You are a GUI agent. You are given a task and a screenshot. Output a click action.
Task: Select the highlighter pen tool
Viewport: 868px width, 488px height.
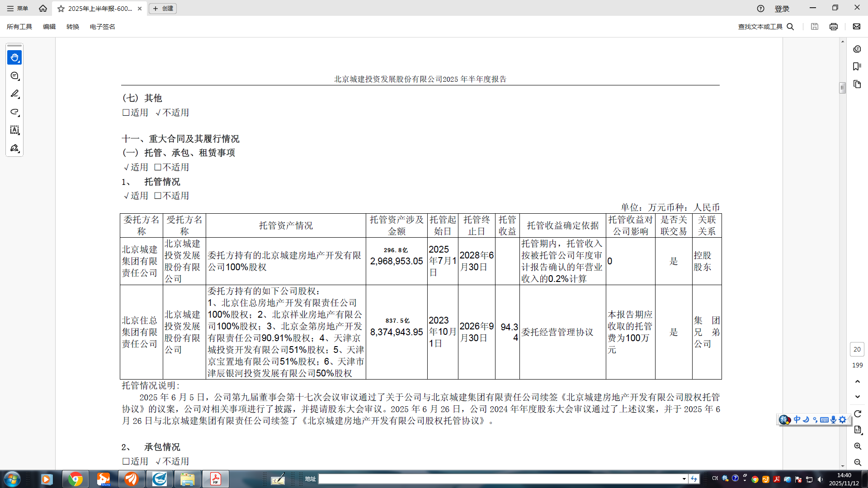click(14, 94)
